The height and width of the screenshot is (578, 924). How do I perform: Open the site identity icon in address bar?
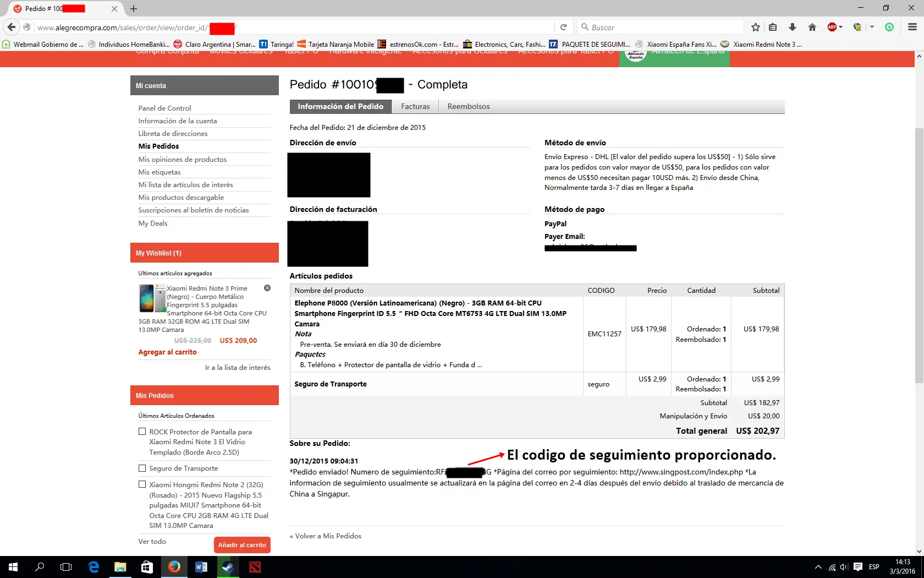[27, 27]
